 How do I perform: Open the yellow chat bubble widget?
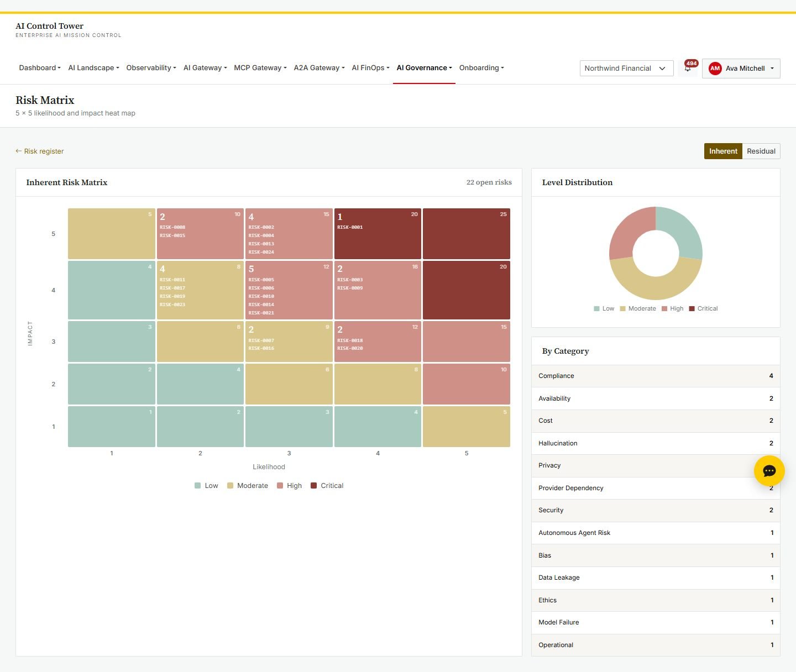click(769, 471)
